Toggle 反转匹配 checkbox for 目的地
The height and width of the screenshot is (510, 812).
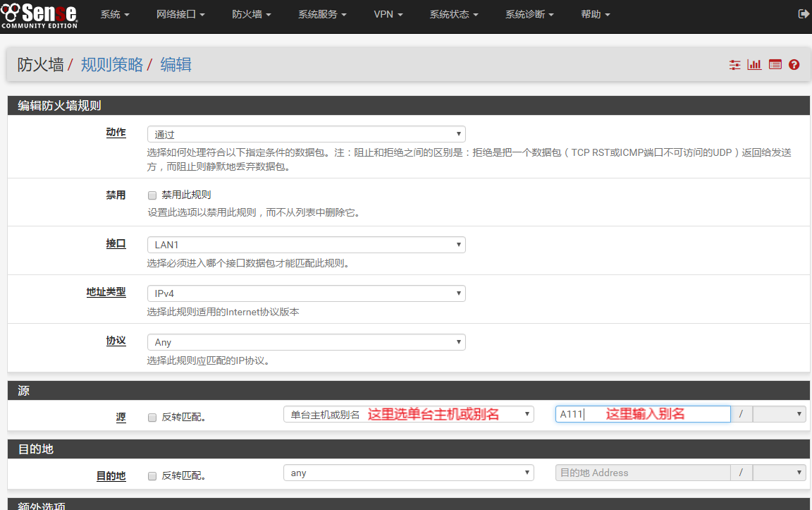[152, 476]
